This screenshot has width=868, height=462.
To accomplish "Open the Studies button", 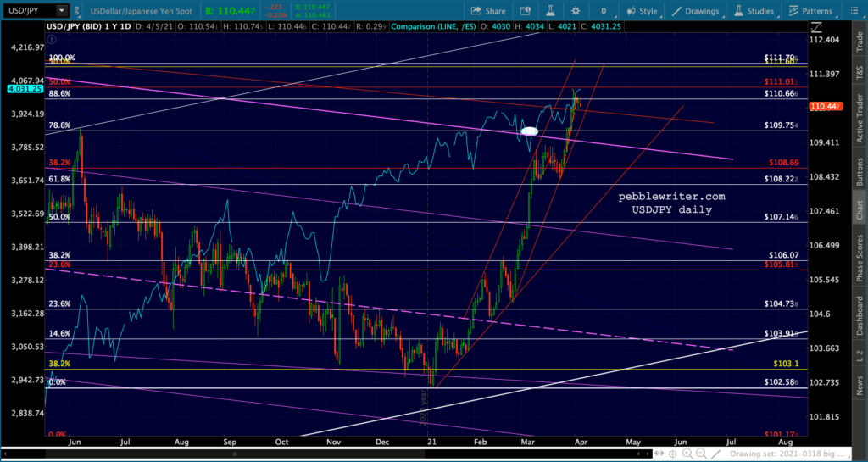I will click(x=754, y=10).
